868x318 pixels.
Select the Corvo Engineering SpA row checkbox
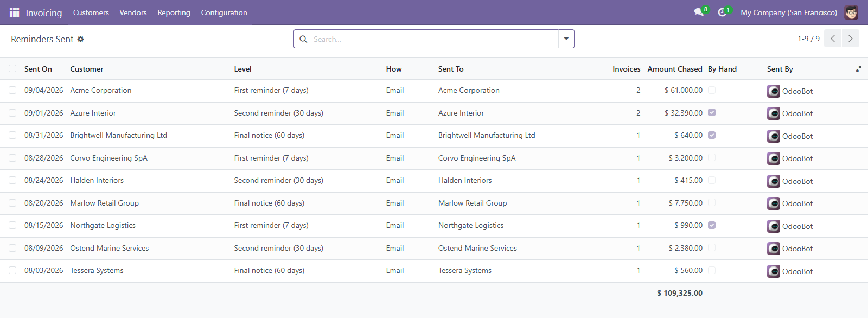[12, 158]
